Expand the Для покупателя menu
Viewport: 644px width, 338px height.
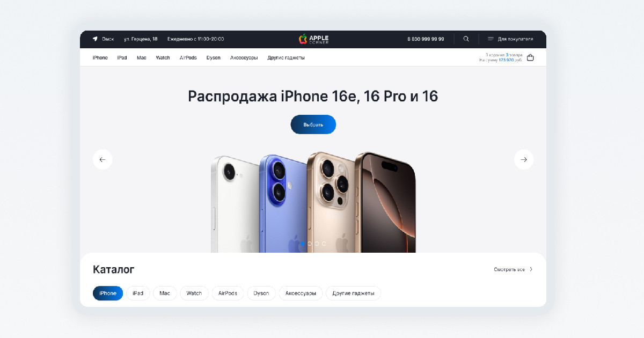pyautogui.click(x=515, y=39)
